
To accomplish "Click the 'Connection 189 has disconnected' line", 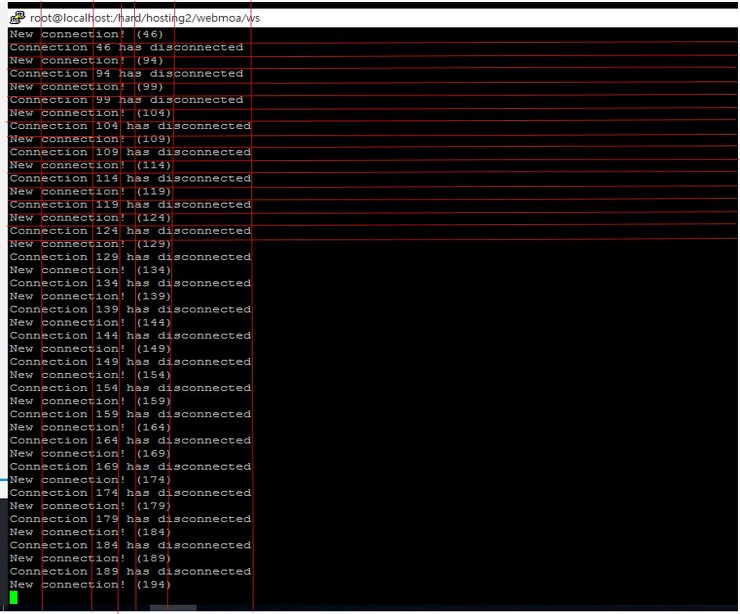I will 130,571.
